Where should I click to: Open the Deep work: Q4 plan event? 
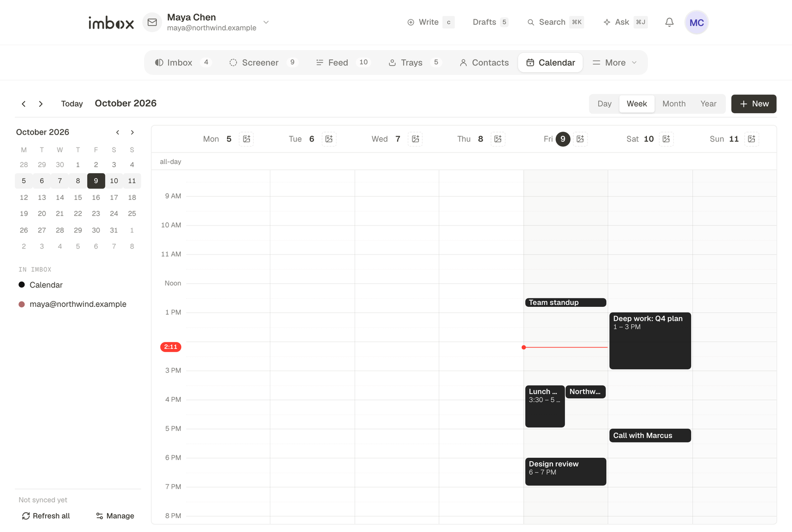pyautogui.click(x=650, y=341)
